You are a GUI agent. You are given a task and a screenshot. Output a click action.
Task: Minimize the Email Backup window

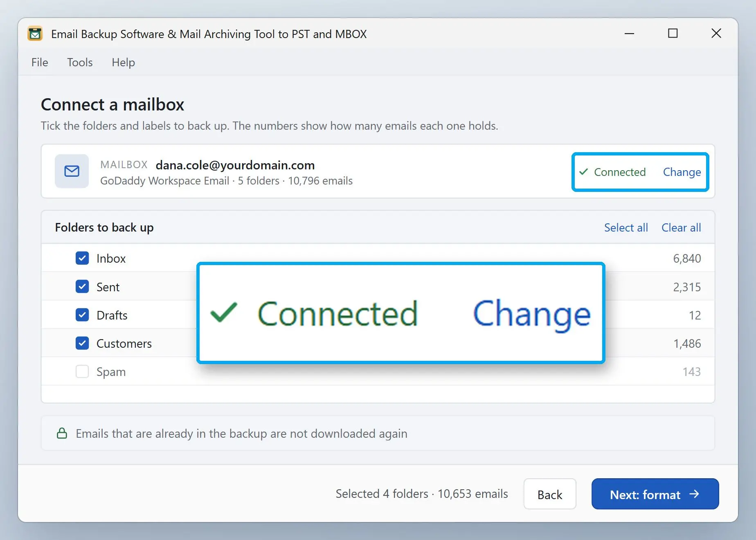(x=629, y=34)
